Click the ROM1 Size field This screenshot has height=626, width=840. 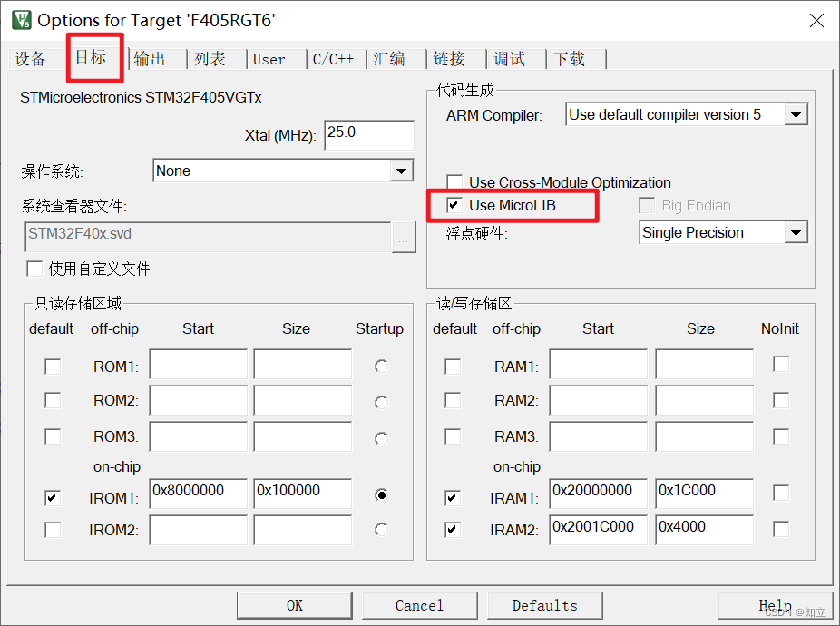click(303, 364)
